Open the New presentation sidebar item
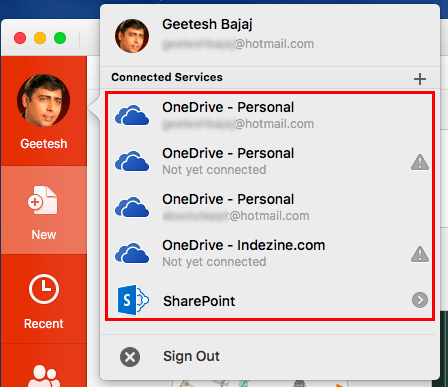448x387 pixels. pos(44,211)
